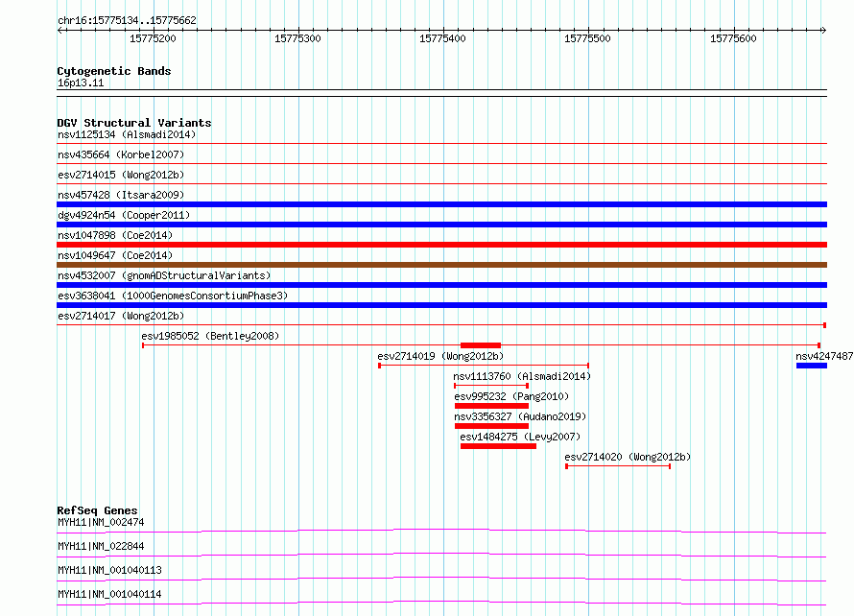This screenshot has height=616, width=854.
Task: Select the esv995232 (Pang2010) red bar
Action: tap(491, 406)
